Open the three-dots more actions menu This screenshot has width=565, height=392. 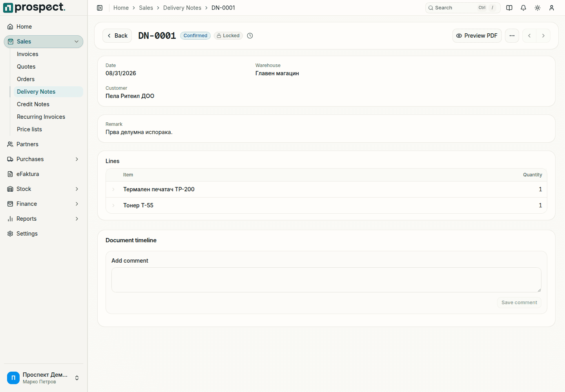[512, 36]
